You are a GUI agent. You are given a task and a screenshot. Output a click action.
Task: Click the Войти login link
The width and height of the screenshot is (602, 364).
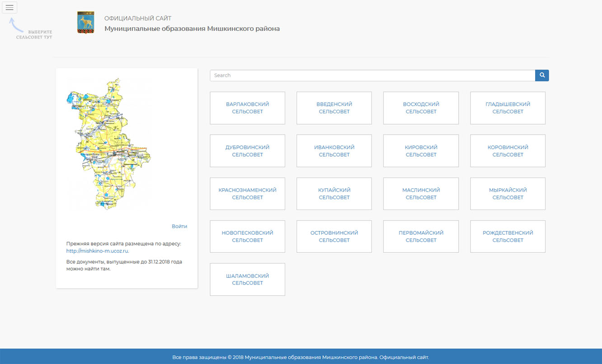tap(179, 226)
